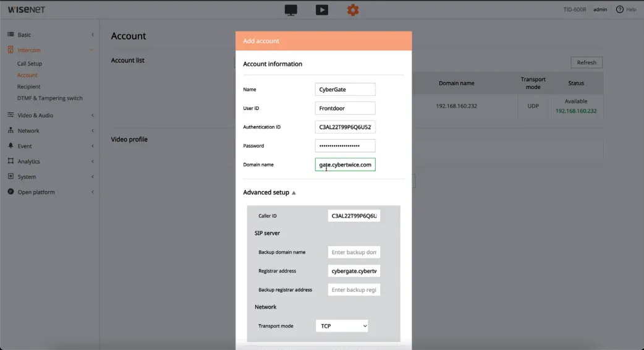Click the Domain name column header
Image resolution: width=644 pixels, height=350 pixels.
pos(456,83)
